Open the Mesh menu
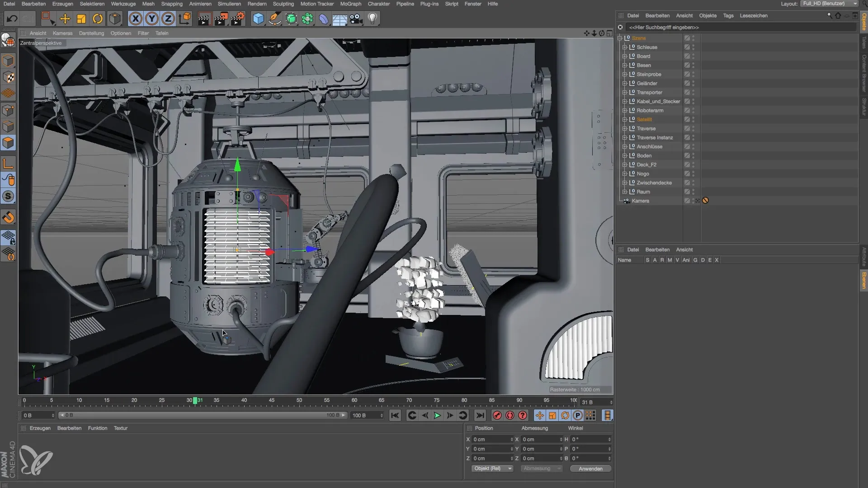This screenshot has height=488, width=868. pyautogui.click(x=148, y=4)
